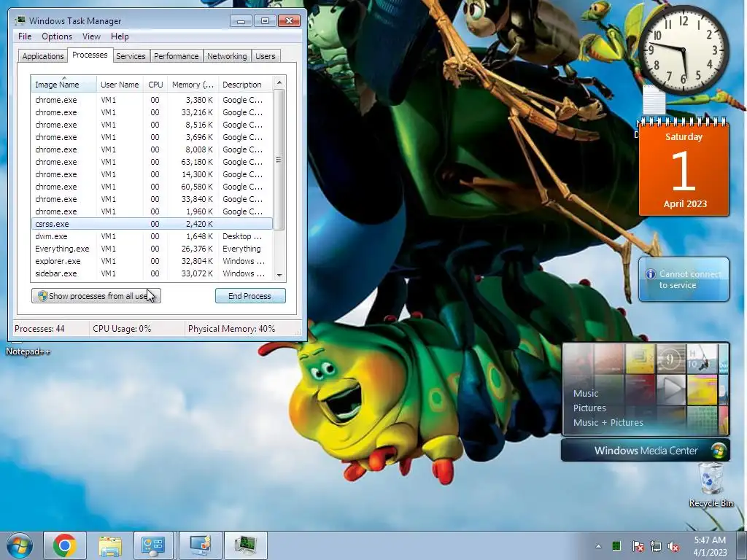This screenshot has width=747, height=560.
Task: Sort processes by CPU column
Action: click(156, 85)
